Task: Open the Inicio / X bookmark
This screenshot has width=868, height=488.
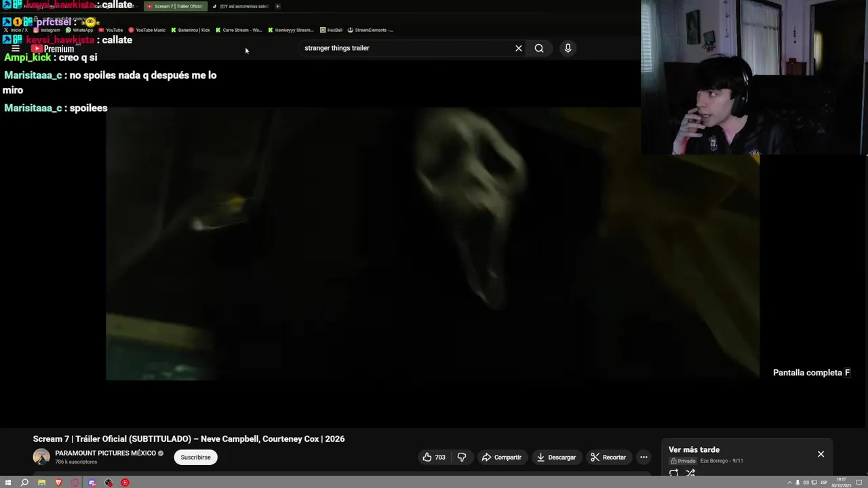Action: 16,30
